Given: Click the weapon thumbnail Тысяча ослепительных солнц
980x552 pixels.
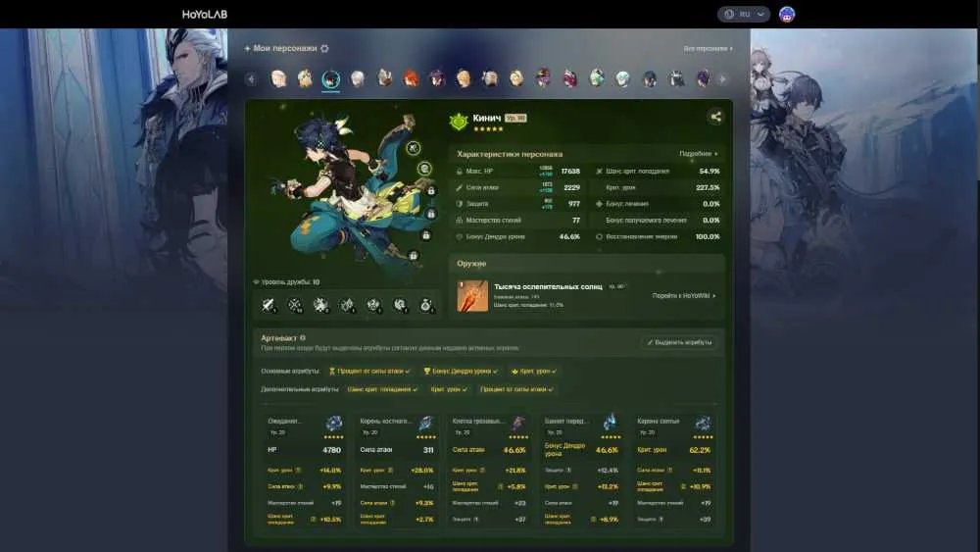Looking at the screenshot, I should click(x=472, y=296).
